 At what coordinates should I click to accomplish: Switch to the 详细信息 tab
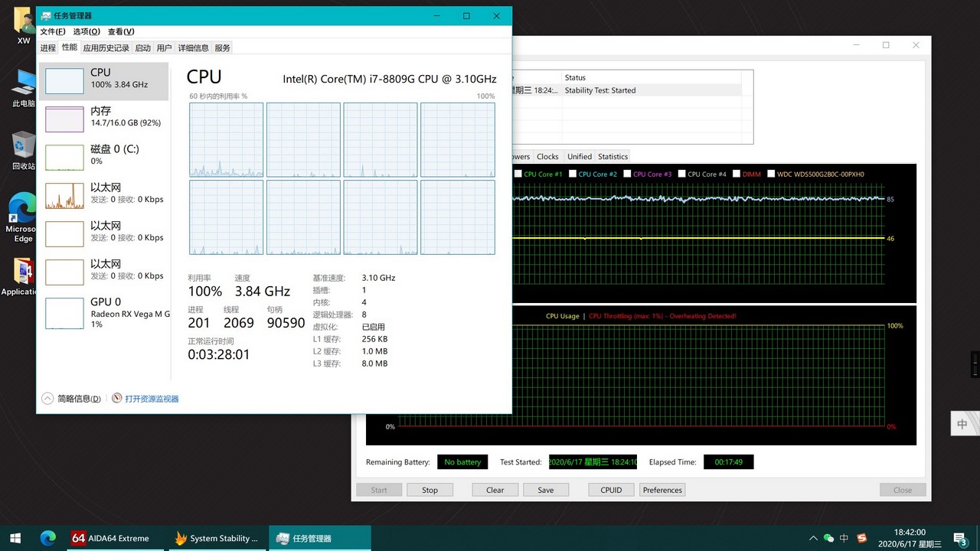coord(193,48)
